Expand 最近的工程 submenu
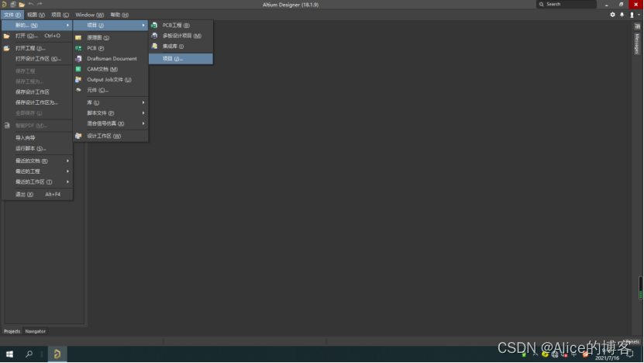The image size is (644, 363). pyautogui.click(x=37, y=171)
